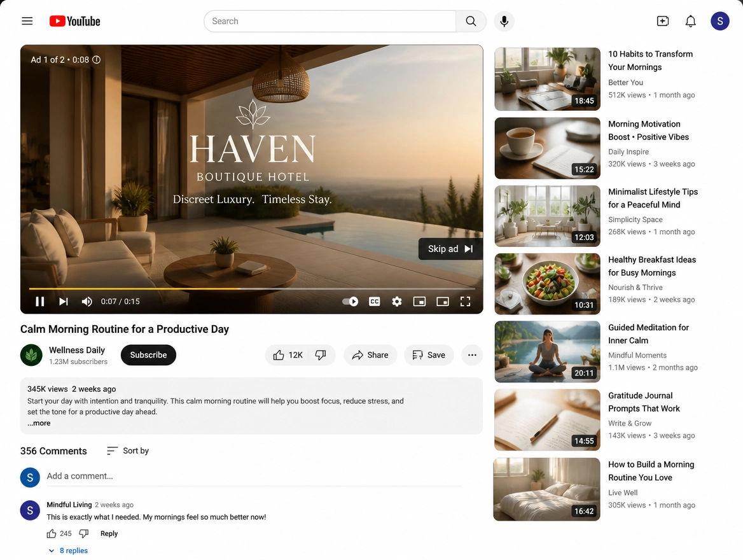Dislike the video
This screenshot has height=560, width=743.
pos(321,354)
